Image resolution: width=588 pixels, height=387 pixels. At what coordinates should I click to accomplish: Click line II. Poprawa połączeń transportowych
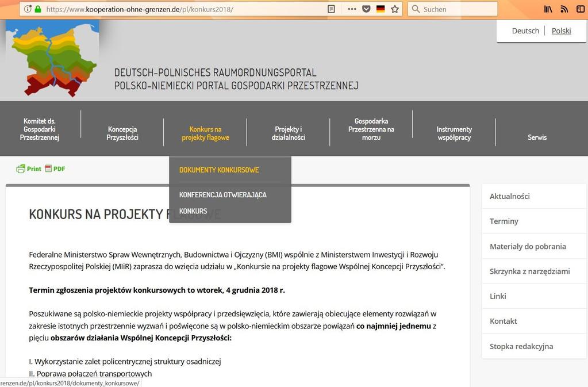coord(90,374)
